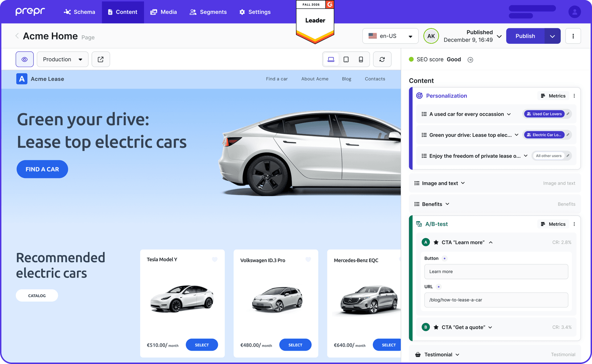Open preview in new window icon
This screenshot has height=364, width=592.
101,59
